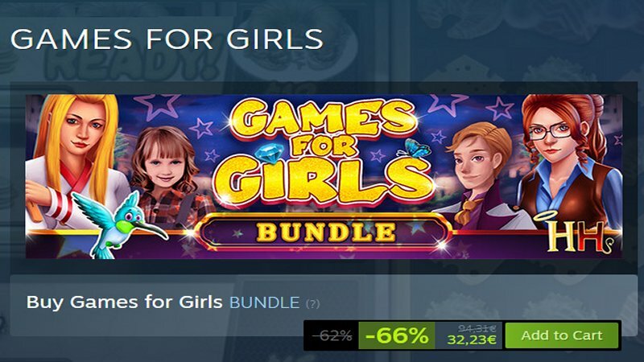644x362 pixels.
Task: Click the GAMES FOR GIRLS page title
Action: 167,39
